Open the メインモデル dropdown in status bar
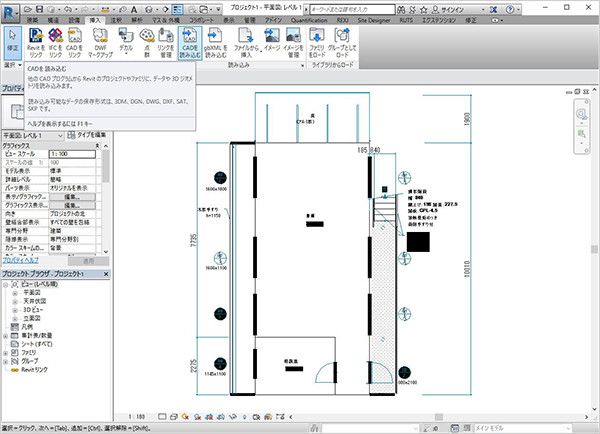This screenshot has width=600, height=434. point(522,428)
